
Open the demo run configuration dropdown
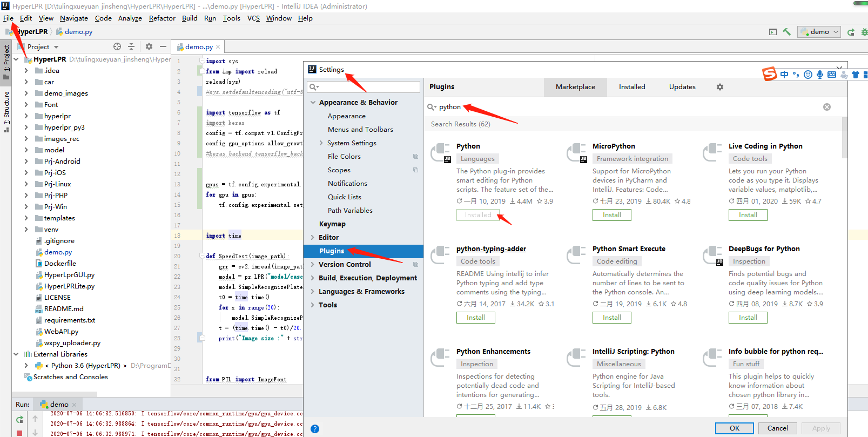pos(819,32)
